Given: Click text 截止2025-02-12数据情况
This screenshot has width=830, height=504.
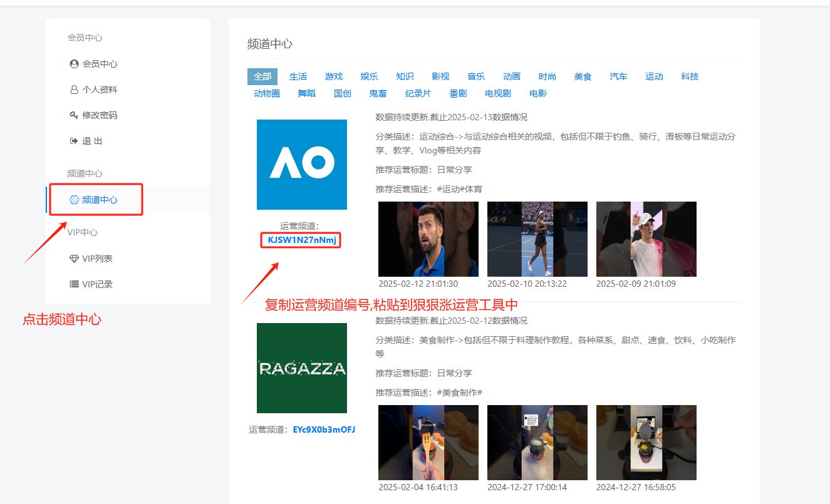Looking at the screenshot, I should click(x=479, y=321).
